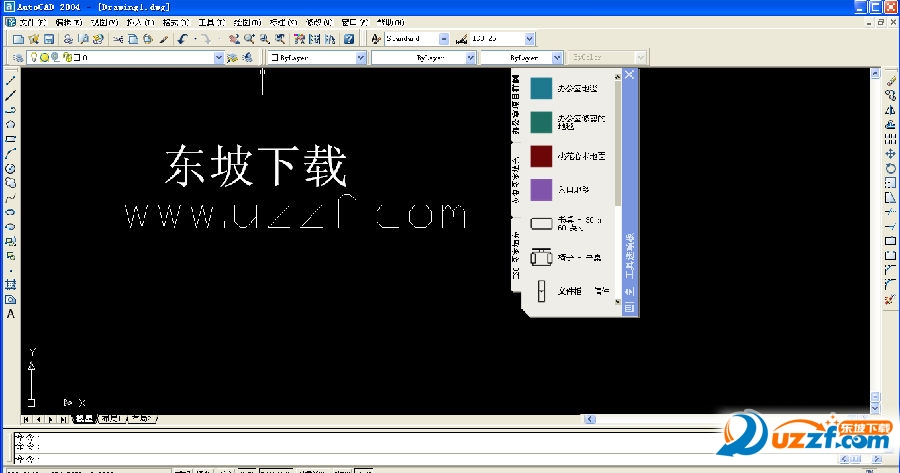Image resolution: width=900 pixels, height=473 pixels.
Task: Toggle layer 0 on/off light bulb
Action: tap(34, 57)
